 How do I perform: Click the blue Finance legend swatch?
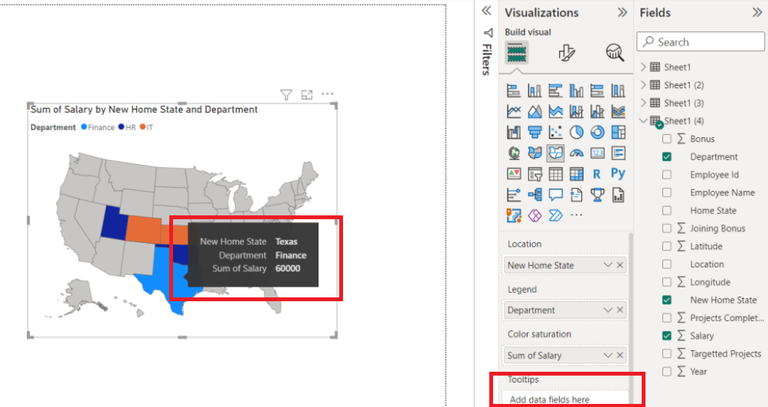84,127
